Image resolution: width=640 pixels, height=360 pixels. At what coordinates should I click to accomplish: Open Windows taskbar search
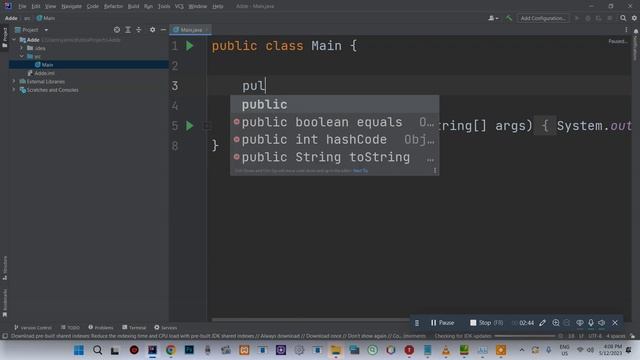[x=97, y=350]
